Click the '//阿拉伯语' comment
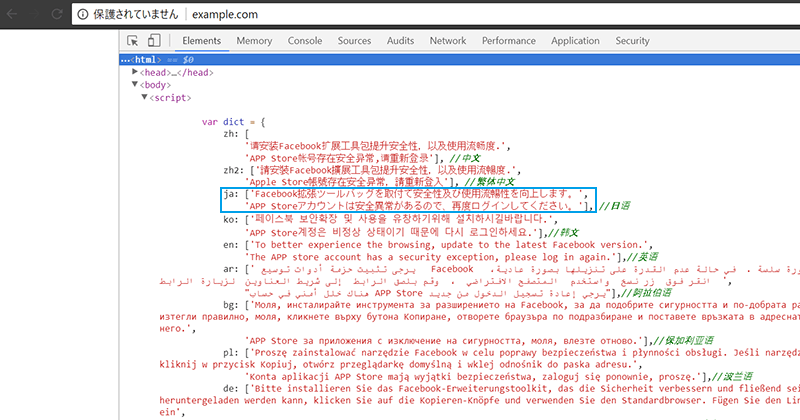The image size is (800, 420). pos(646,293)
